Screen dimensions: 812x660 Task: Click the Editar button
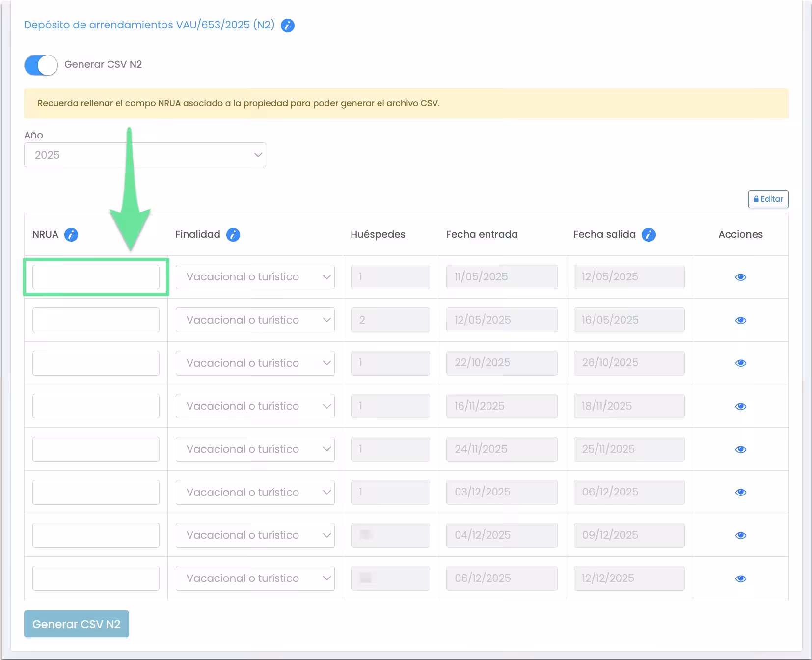[768, 199]
